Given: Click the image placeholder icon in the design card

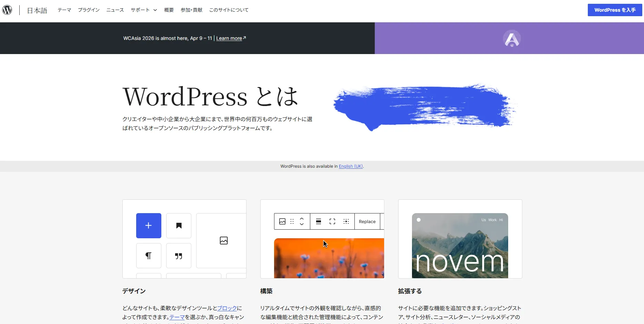Looking at the screenshot, I should pyautogui.click(x=223, y=240).
